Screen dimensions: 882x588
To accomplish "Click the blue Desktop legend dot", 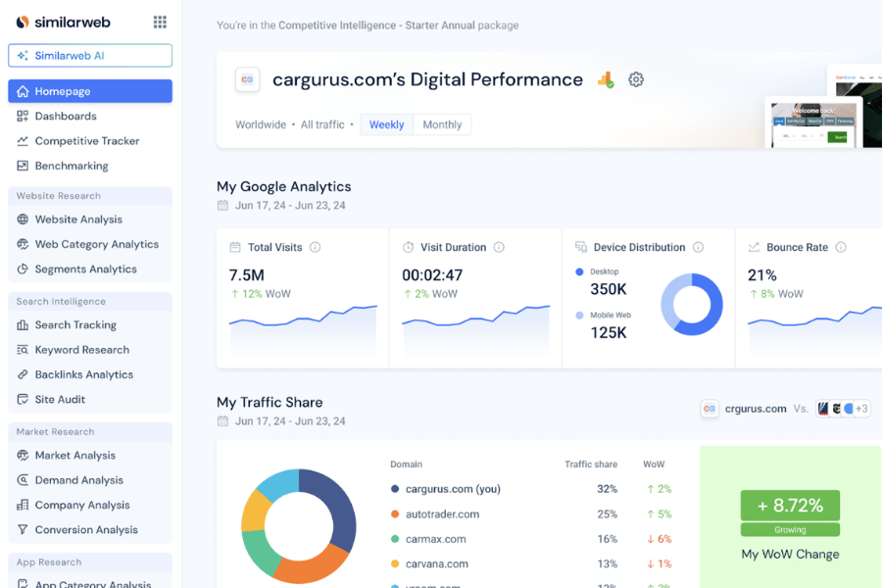I will 580,271.
